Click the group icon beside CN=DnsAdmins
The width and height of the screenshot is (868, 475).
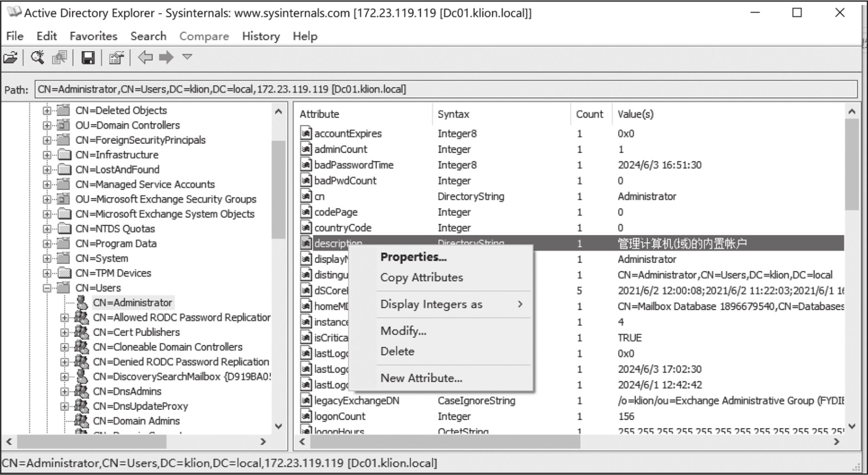tap(82, 391)
